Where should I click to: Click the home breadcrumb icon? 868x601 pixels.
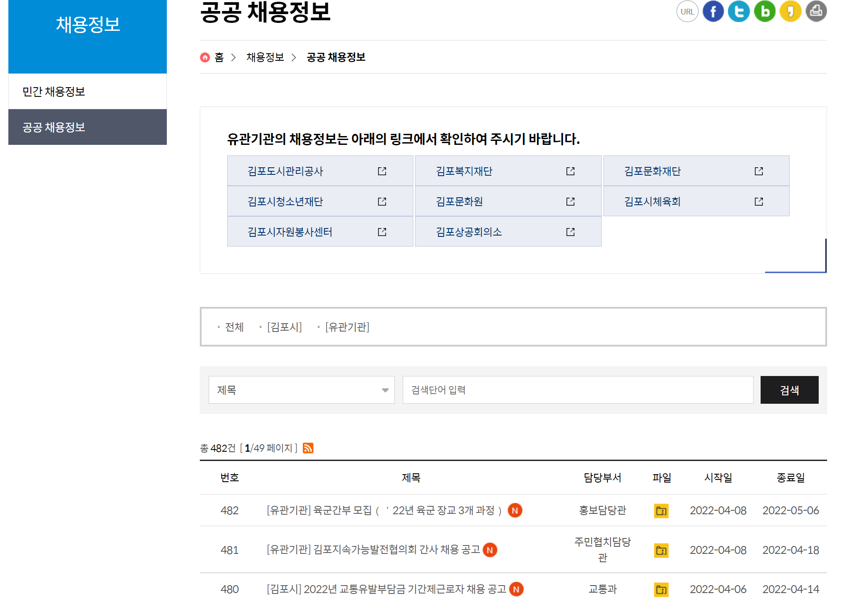pyautogui.click(x=205, y=57)
